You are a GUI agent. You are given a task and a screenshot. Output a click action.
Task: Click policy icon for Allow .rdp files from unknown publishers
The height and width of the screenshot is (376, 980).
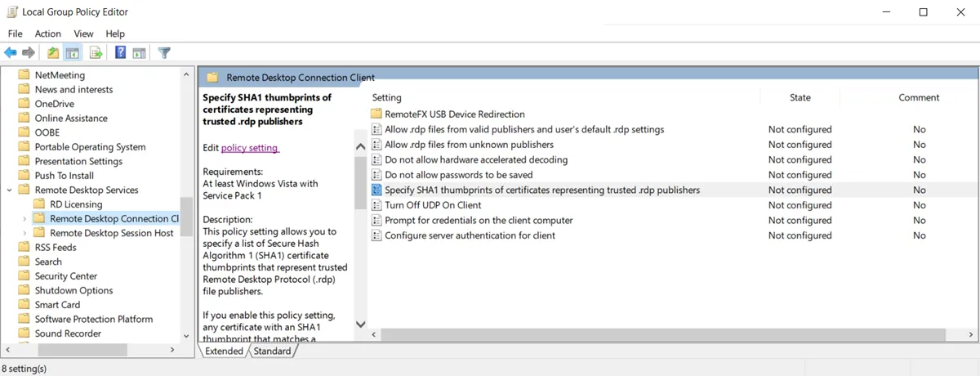pos(376,145)
